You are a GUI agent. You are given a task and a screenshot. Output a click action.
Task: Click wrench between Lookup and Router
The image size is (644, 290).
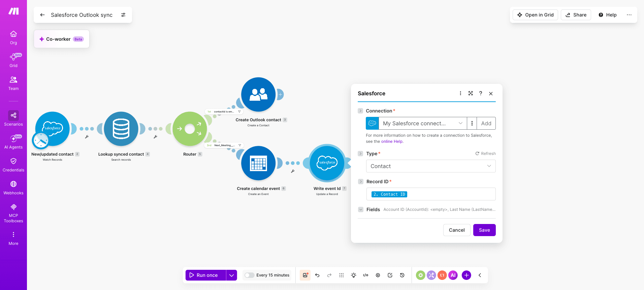155,137
